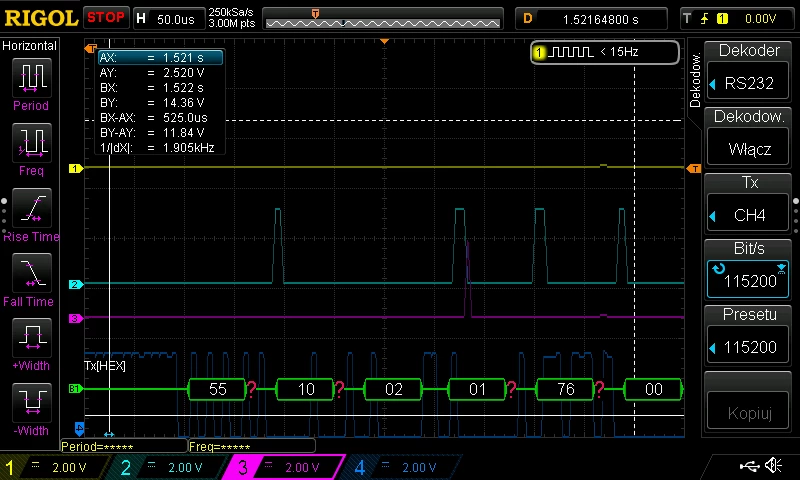Viewport: 800px width, 480px height.
Task: Click the red STOP run status
Action: point(106,18)
